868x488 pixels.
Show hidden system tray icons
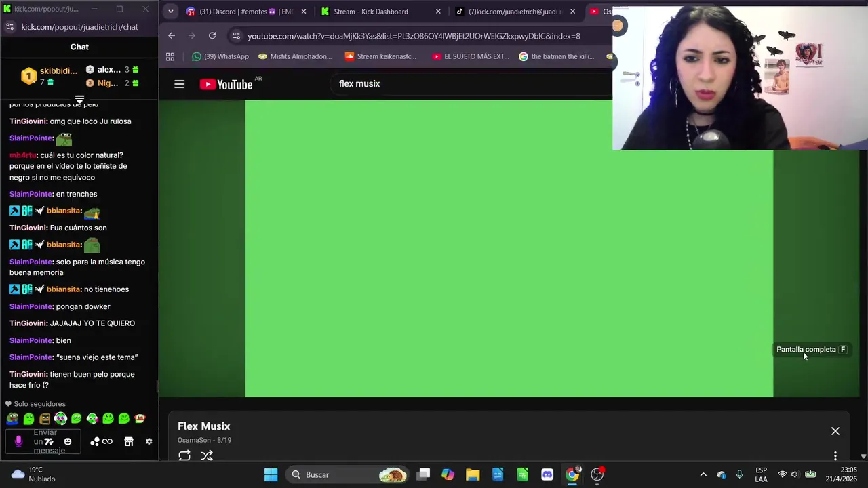click(x=703, y=474)
